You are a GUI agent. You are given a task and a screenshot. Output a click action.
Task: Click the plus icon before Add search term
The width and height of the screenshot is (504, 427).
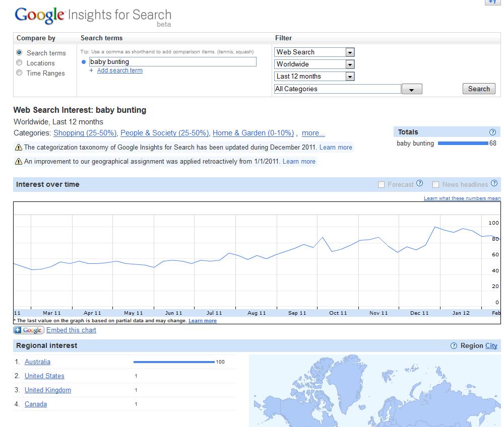(x=91, y=70)
